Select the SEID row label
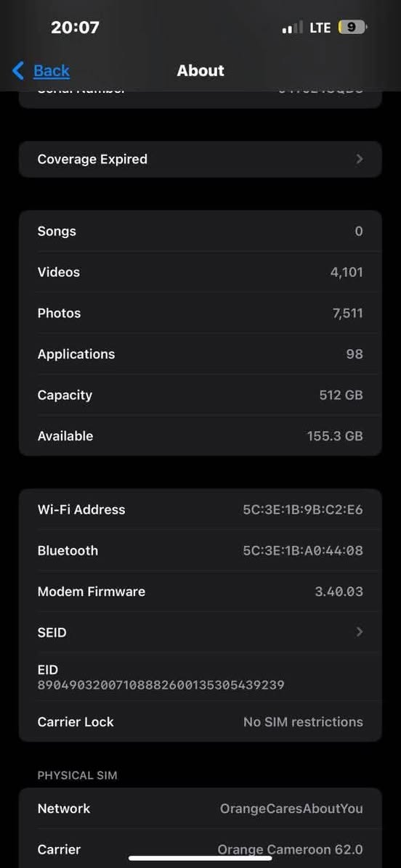Image resolution: width=401 pixels, height=868 pixels. point(52,632)
